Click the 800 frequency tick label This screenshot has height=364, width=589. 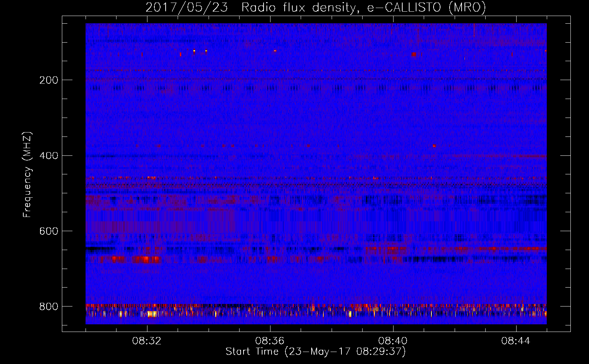coord(48,306)
